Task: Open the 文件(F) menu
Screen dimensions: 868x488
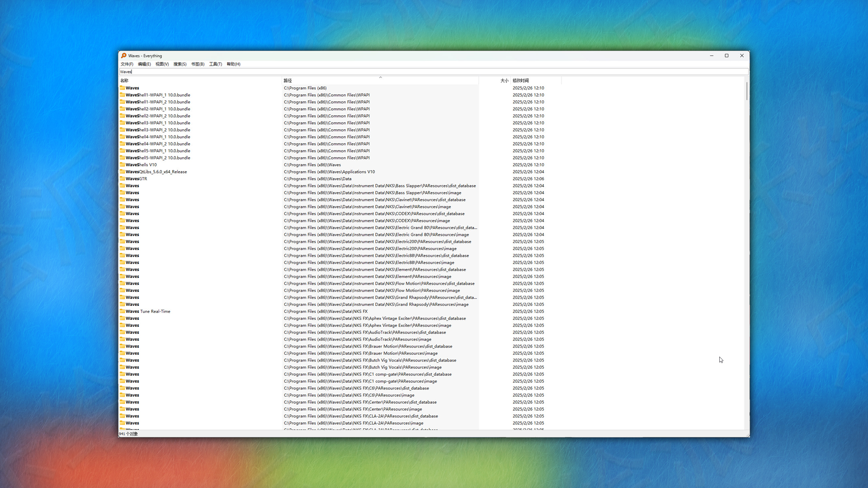Action: click(x=127, y=64)
